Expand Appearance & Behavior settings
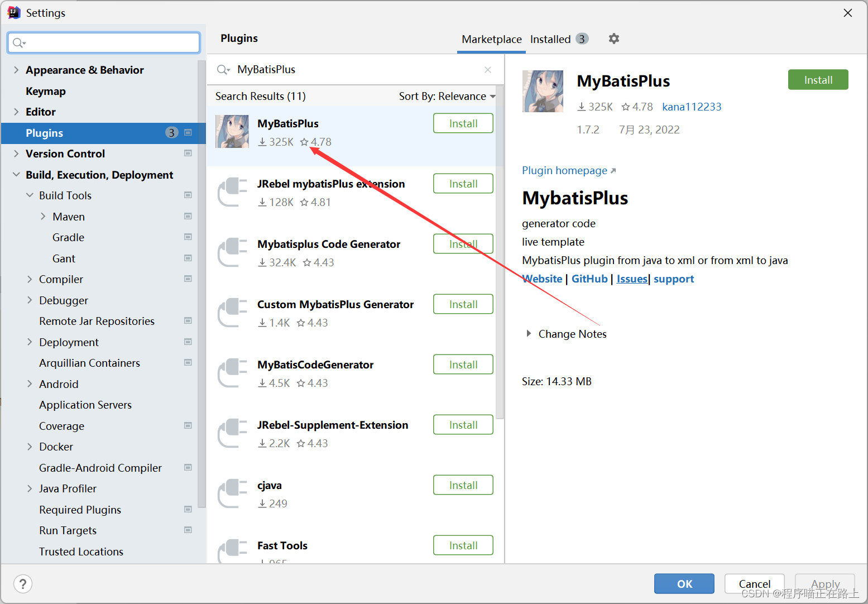Screen dimensions: 868x604 point(16,70)
